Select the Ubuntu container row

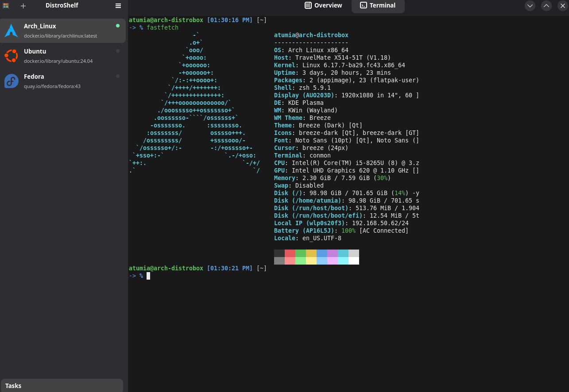[62, 56]
